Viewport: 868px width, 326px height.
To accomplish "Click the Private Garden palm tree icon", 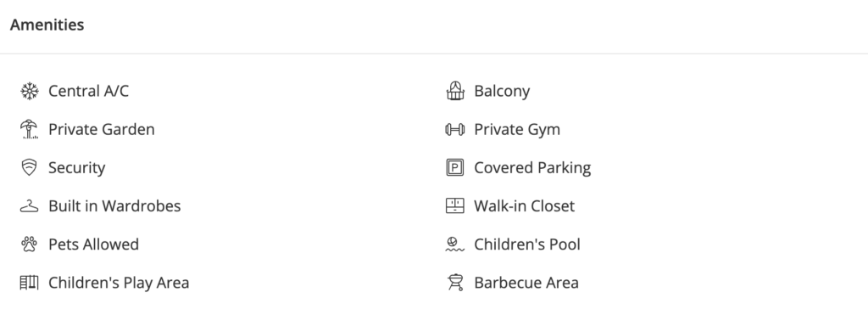I will coord(30,129).
